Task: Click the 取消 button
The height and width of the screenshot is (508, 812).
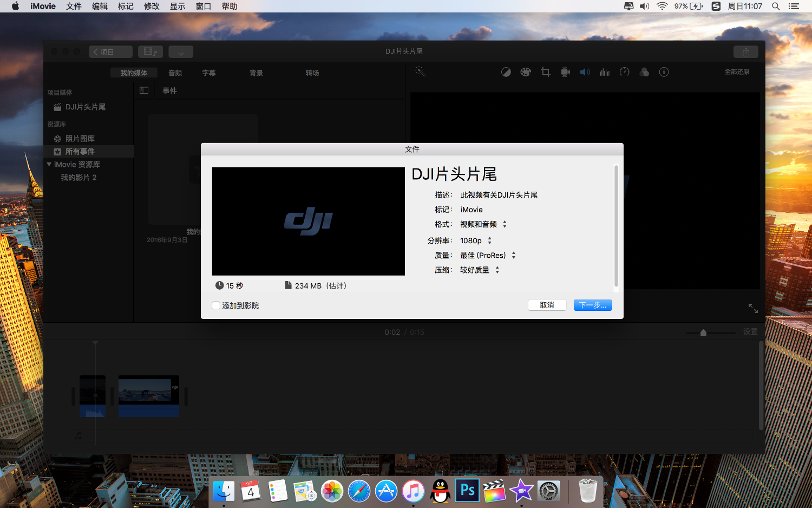Action: [547, 305]
